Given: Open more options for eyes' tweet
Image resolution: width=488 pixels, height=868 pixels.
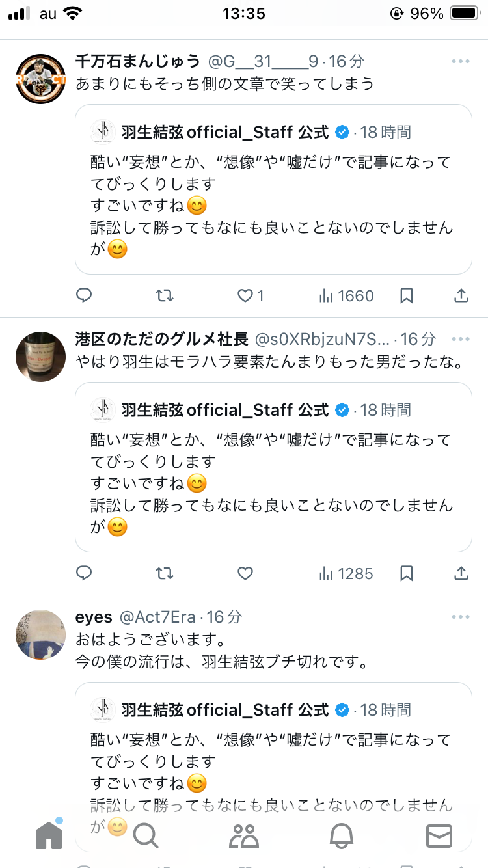Looking at the screenshot, I should click(x=460, y=616).
